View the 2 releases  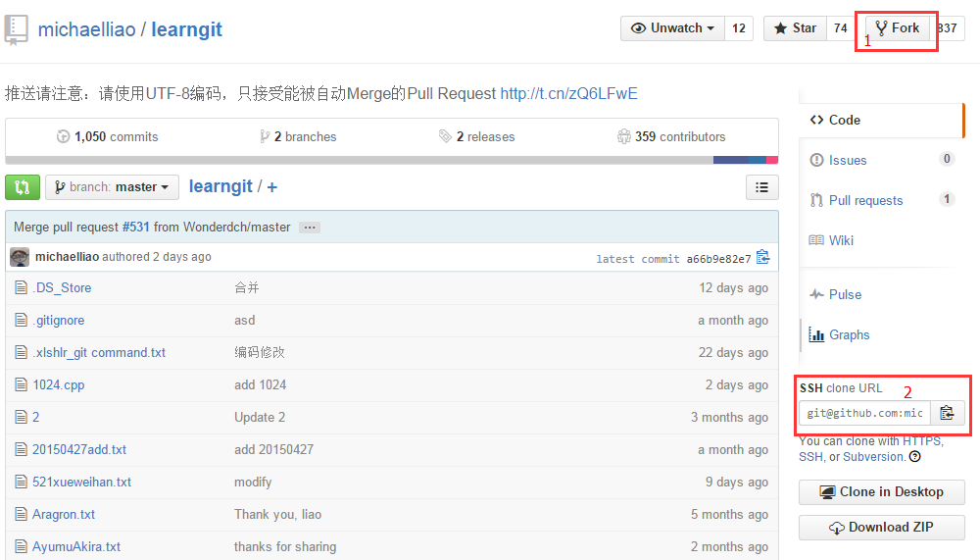477,136
